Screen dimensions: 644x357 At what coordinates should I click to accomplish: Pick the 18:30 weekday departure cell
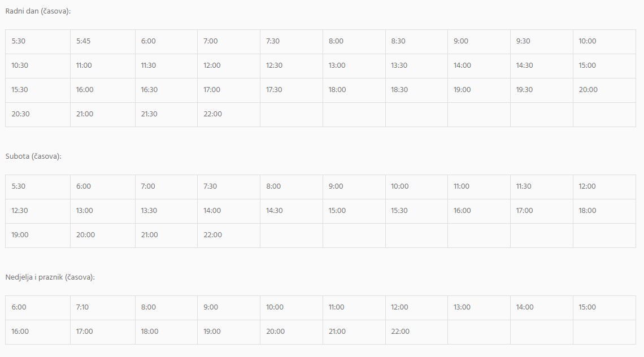[399, 90]
